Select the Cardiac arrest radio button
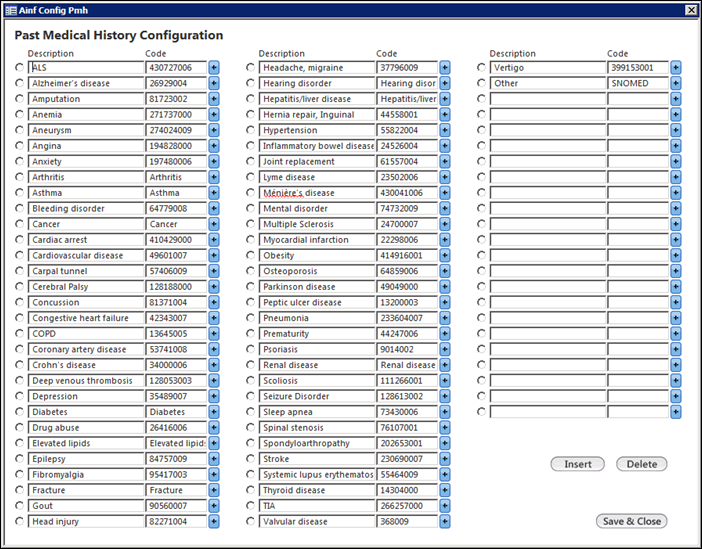Image resolution: width=702 pixels, height=549 pixels. coord(19,240)
